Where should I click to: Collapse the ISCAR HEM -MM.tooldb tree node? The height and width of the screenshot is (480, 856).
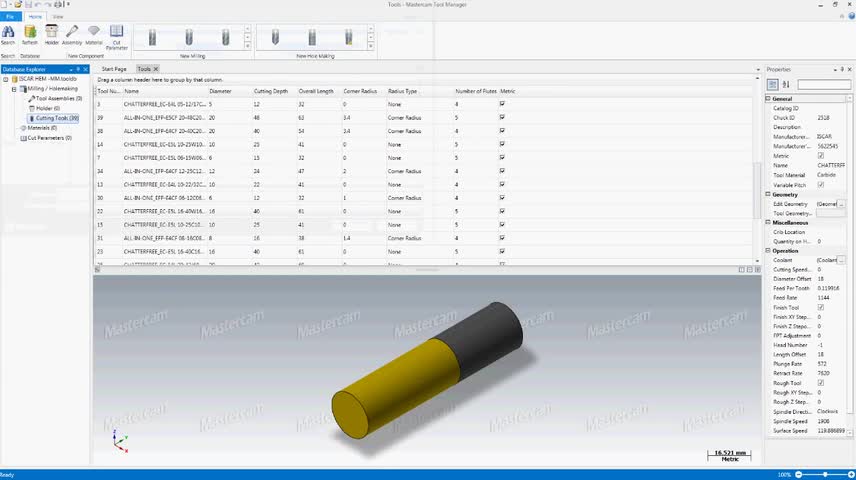6,79
